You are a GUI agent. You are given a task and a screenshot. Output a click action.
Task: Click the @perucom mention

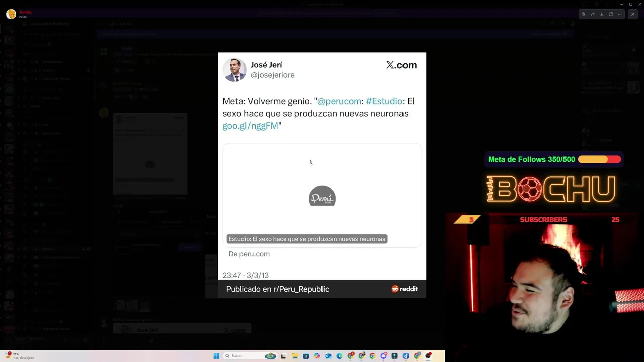(339, 101)
